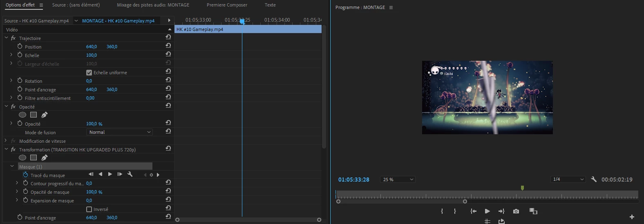
Task: Play sequence in Program monitor
Action: [x=487, y=211]
